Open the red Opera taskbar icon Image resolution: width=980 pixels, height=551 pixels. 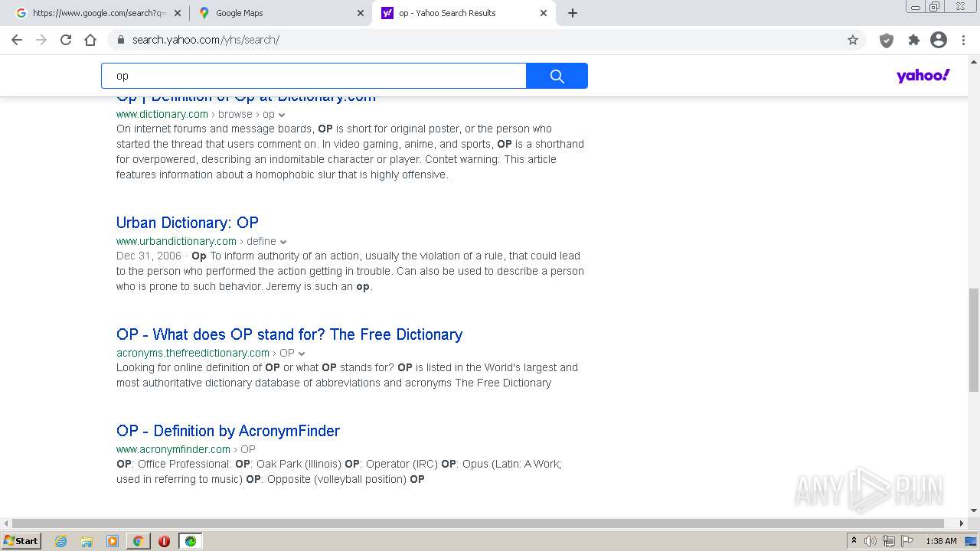click(164, 541)
